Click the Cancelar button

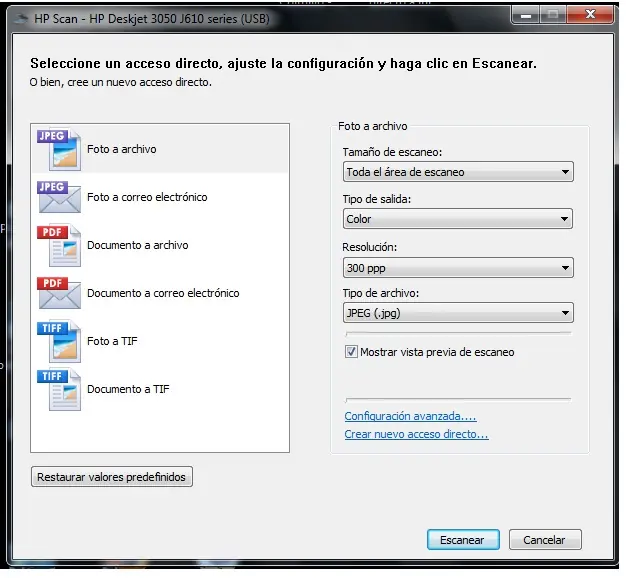545,540
